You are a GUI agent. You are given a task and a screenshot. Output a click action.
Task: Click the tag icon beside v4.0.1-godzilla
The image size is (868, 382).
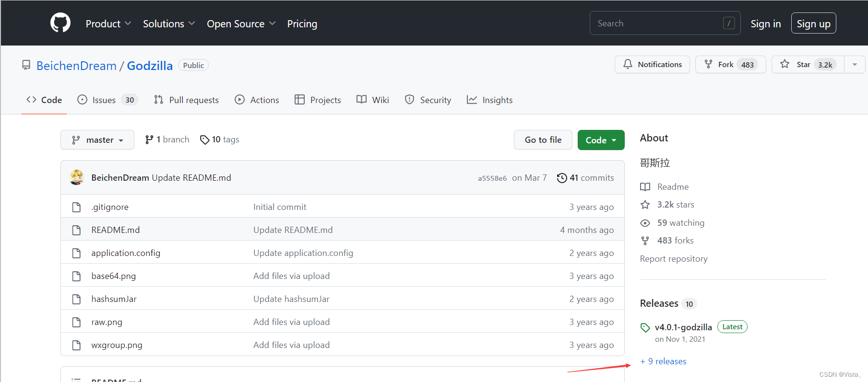coord(645,328)
